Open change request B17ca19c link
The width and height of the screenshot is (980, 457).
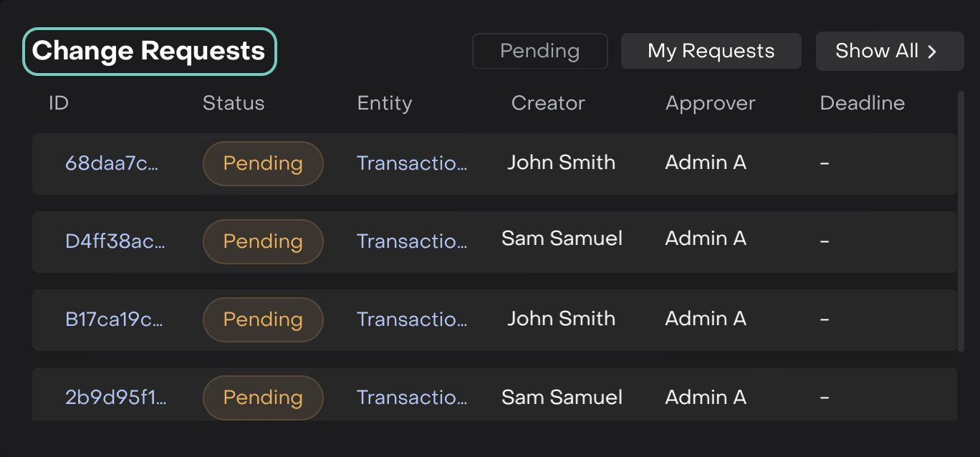[x=114, y=319]
